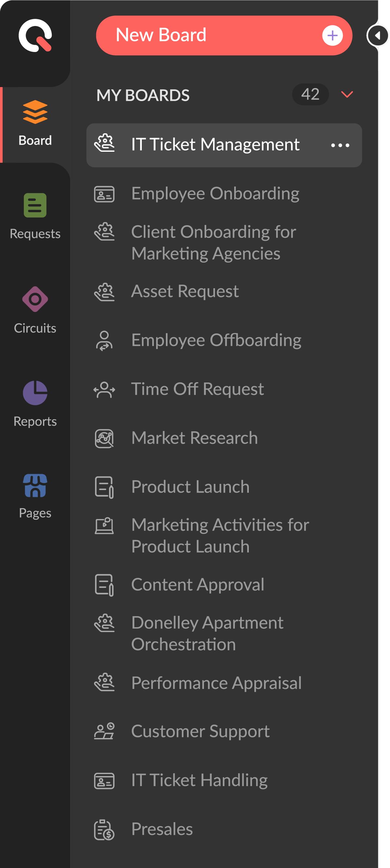Open the Employee Onboarding board
Screen dimensions: 390x868
[215, 193]
